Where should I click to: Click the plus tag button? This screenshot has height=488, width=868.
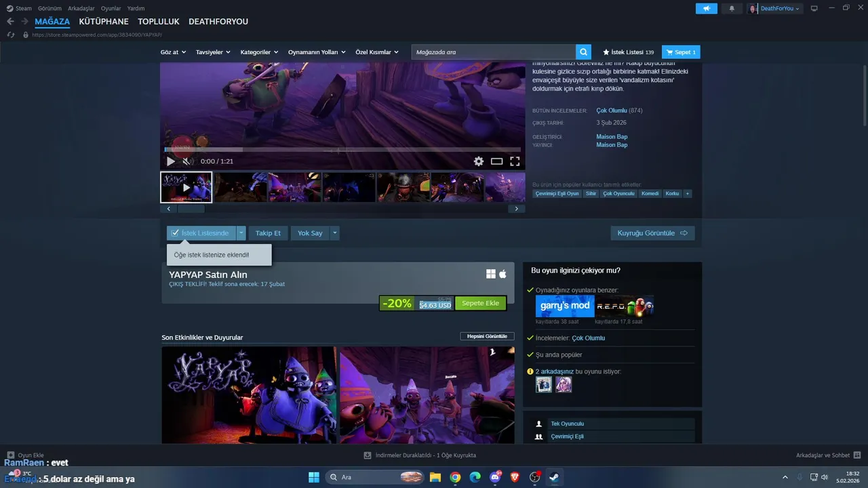tap(688, 193)
